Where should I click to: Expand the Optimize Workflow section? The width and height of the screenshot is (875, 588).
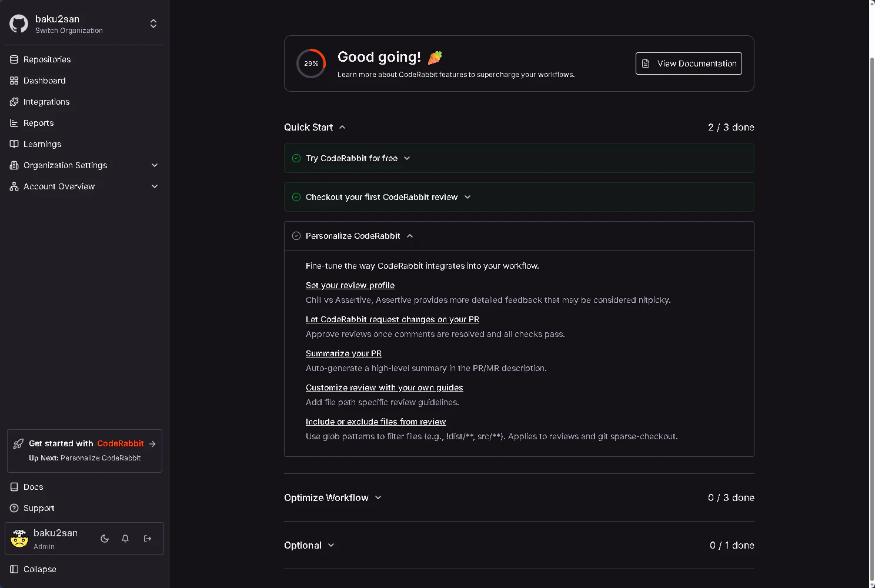[x=378, y=497]
